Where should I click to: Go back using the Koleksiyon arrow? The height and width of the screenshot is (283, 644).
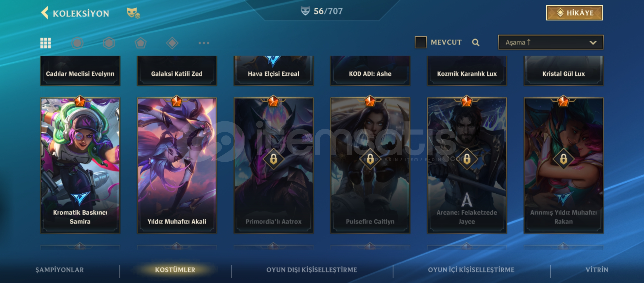(45, 13)
